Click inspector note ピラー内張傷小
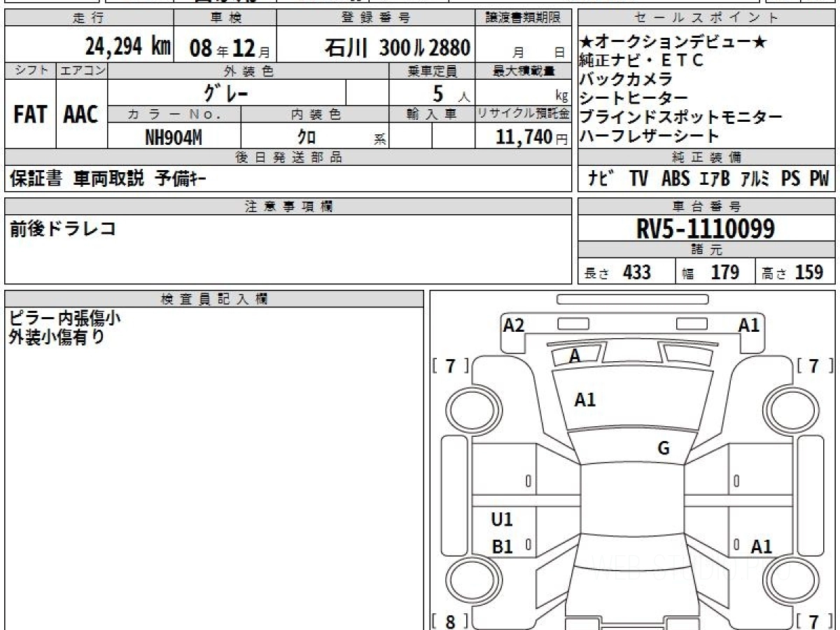 pyautogui.click(x=64, y=318)
